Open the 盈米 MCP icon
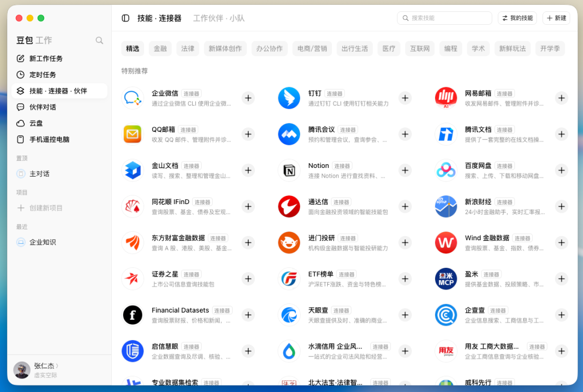Viewport: 583px width, 392px height. click(446, 279)
